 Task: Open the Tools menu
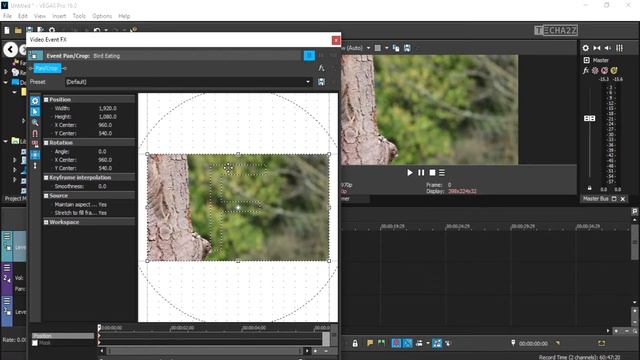coord(79,16)
